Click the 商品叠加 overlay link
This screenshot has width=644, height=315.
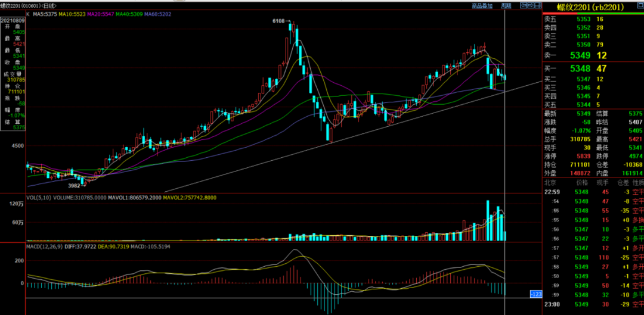[x=482, y=5]
